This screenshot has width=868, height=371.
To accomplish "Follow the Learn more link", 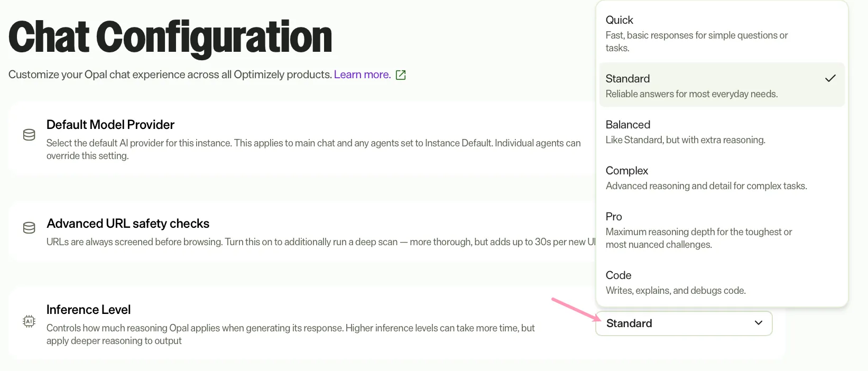I will tap(362, 75).
